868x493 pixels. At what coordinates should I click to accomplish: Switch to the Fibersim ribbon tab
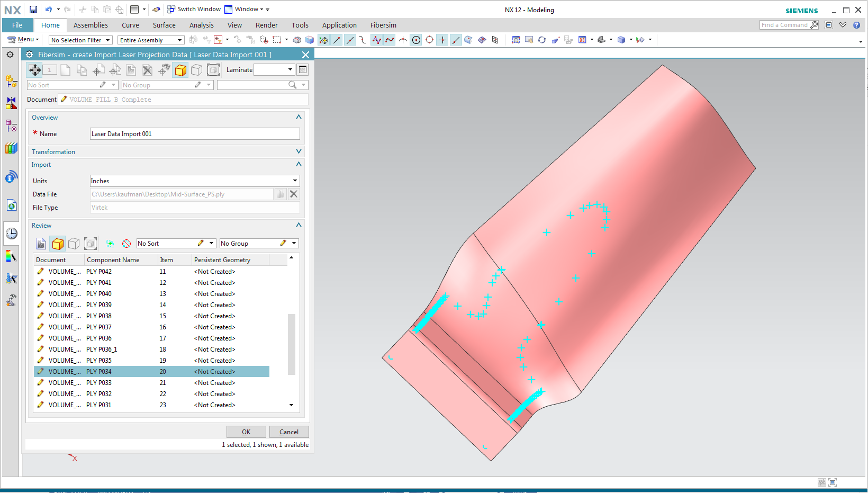(383, 25)
